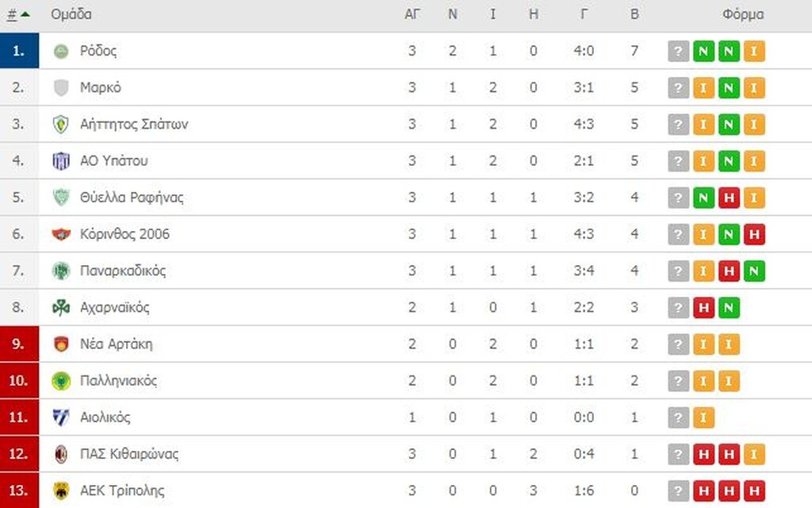This screenshot has height=508, width=812.
Task: Open the Θύελλα Ραφήνας team link
Action: (132, 198)
